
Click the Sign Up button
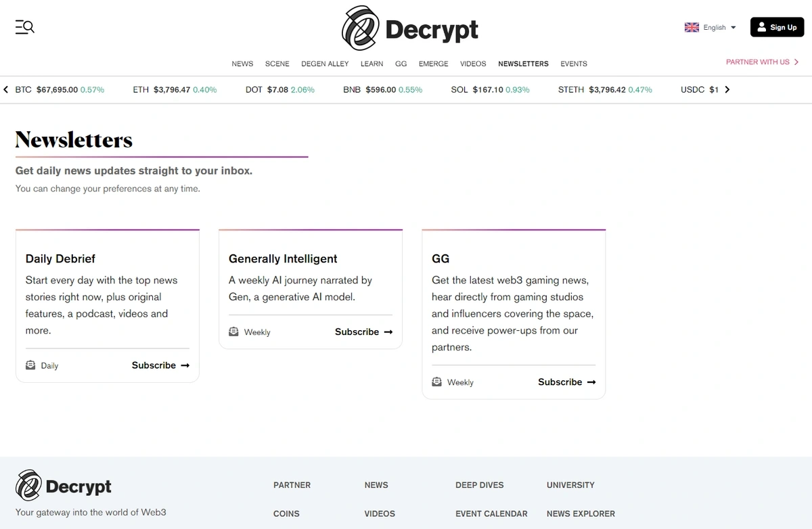777,27
